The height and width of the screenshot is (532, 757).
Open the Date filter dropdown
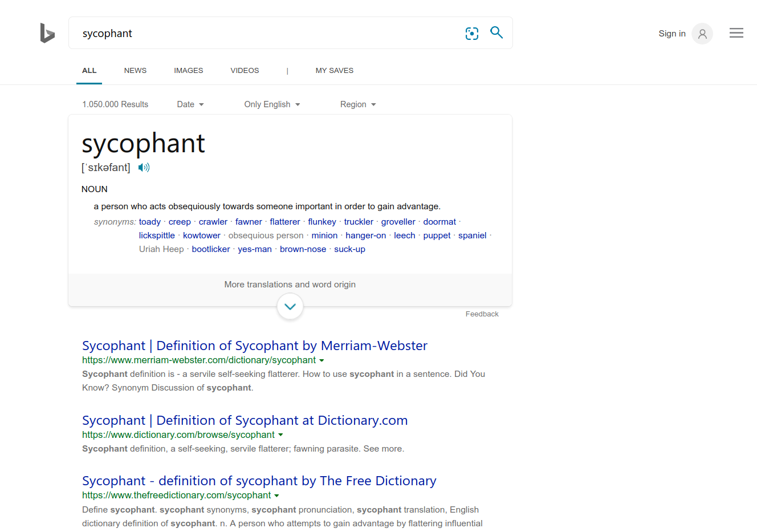pos(190,104)
